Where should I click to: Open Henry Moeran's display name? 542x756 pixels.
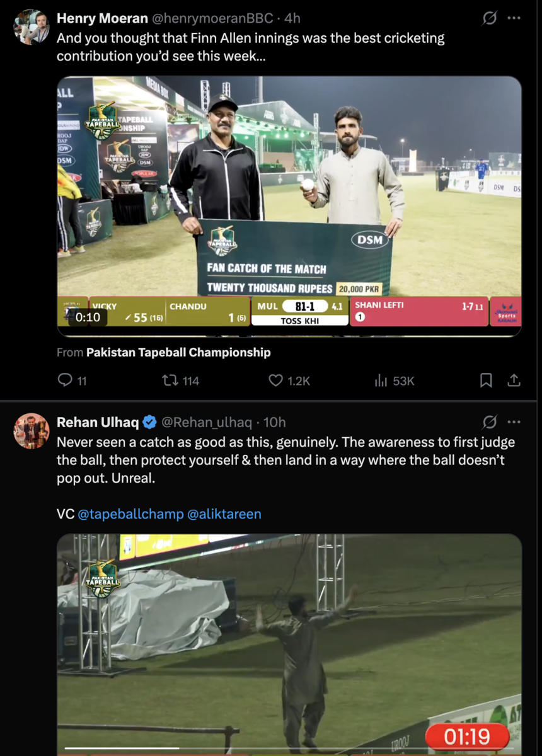tap(102, 18)
